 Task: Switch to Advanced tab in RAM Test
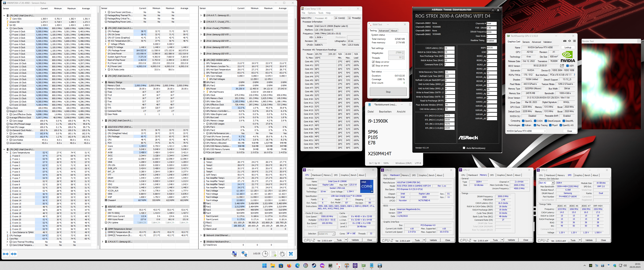pos(384,31)
